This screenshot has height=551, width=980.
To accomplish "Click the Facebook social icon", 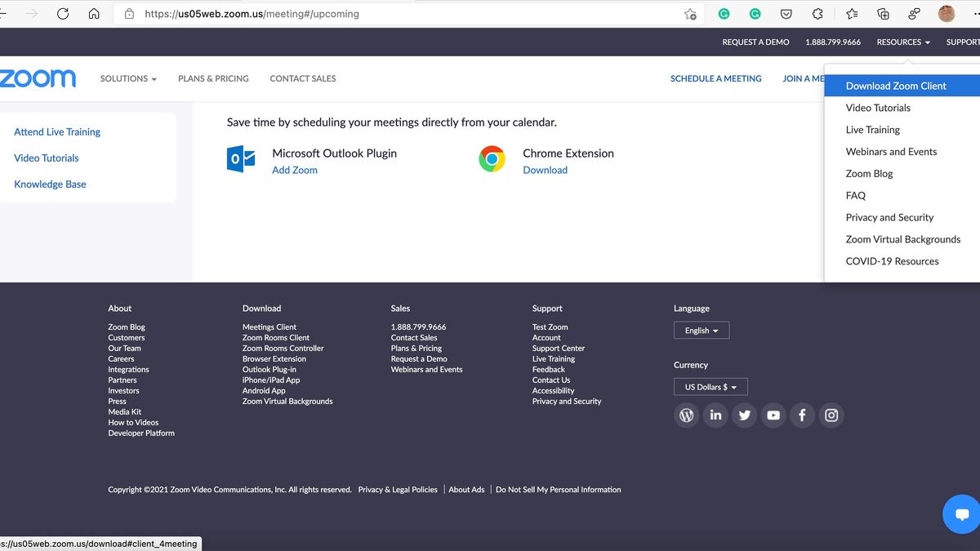I will coord(802,415).
